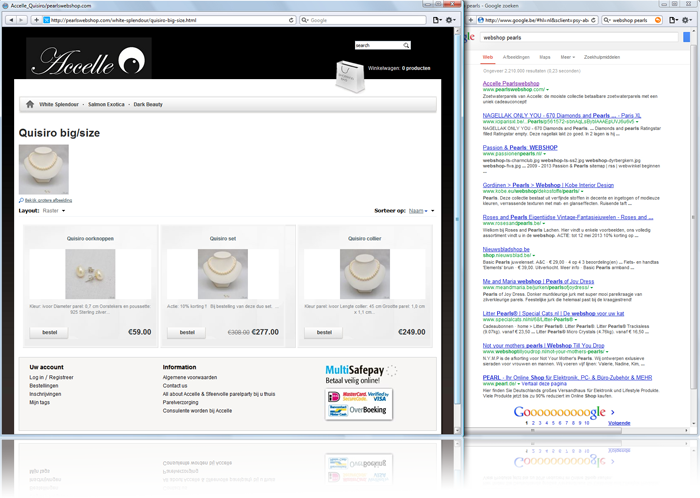The width and height of the screenshot is (700, 498).
Task: Click the orange search-go button in Google window toolbar
Action: pos(658,20)
